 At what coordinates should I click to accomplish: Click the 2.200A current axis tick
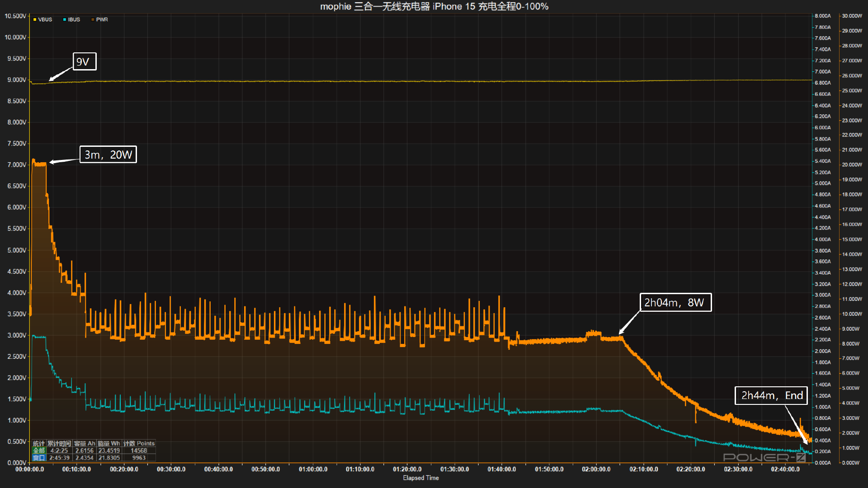[823, 340]
